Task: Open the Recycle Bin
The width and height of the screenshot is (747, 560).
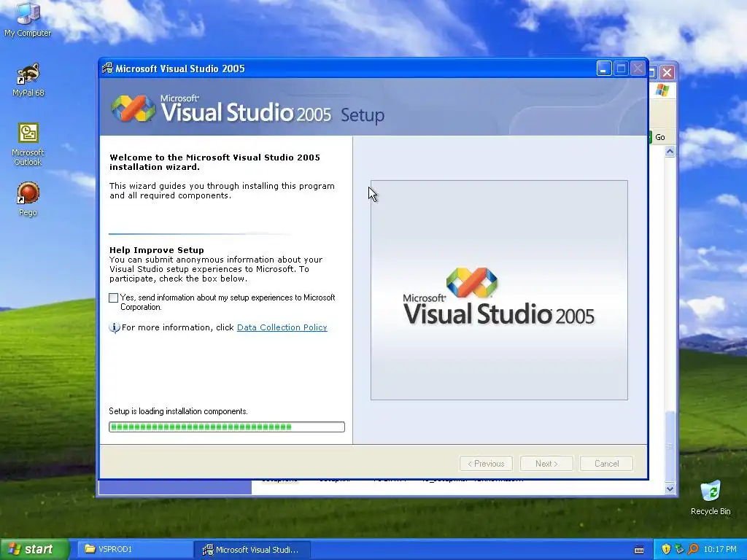Action: tap(711, 497)
